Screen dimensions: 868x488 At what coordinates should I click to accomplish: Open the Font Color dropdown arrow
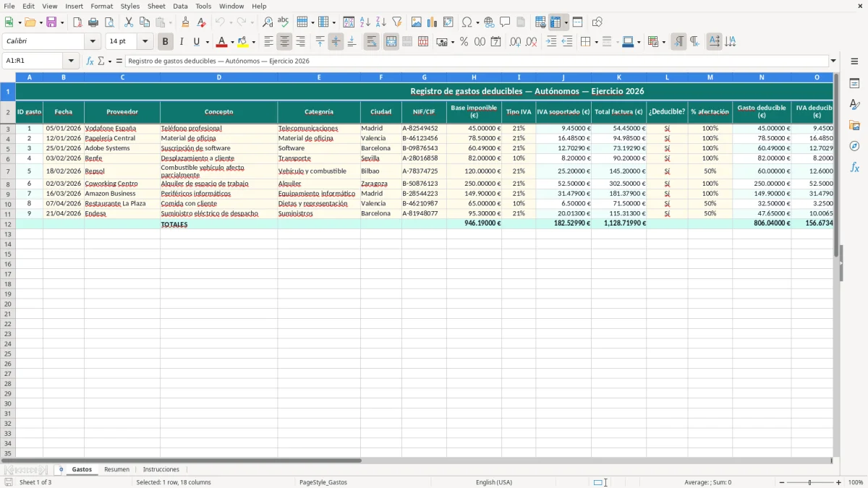click(x=232, y=42)
